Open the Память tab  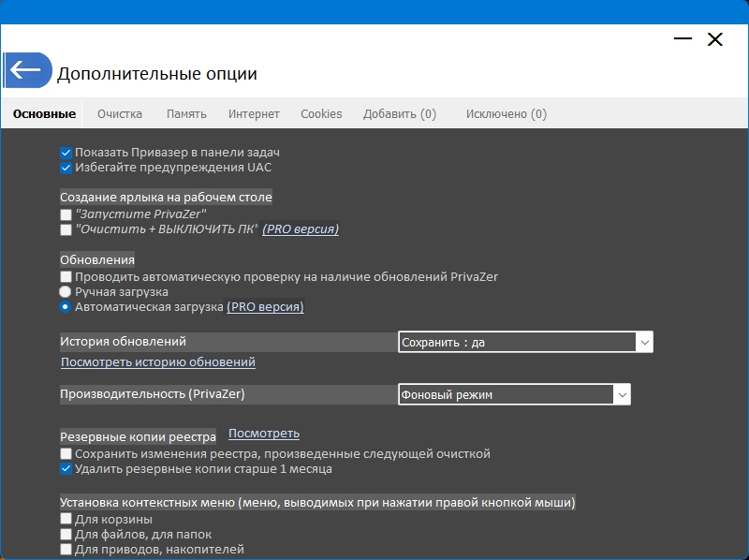pos(186,114)
